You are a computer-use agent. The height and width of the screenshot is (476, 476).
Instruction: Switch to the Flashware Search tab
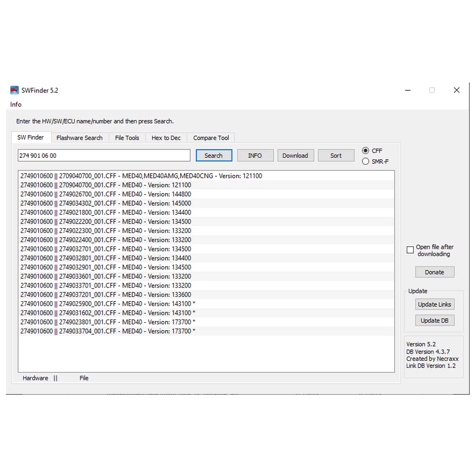[x=79, y=137]
